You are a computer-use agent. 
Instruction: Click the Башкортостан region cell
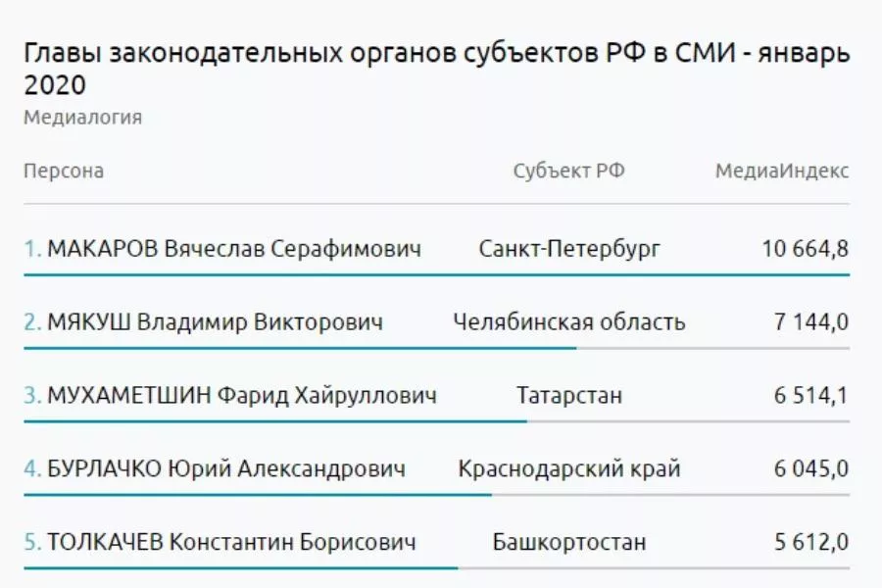click(569, 542)
